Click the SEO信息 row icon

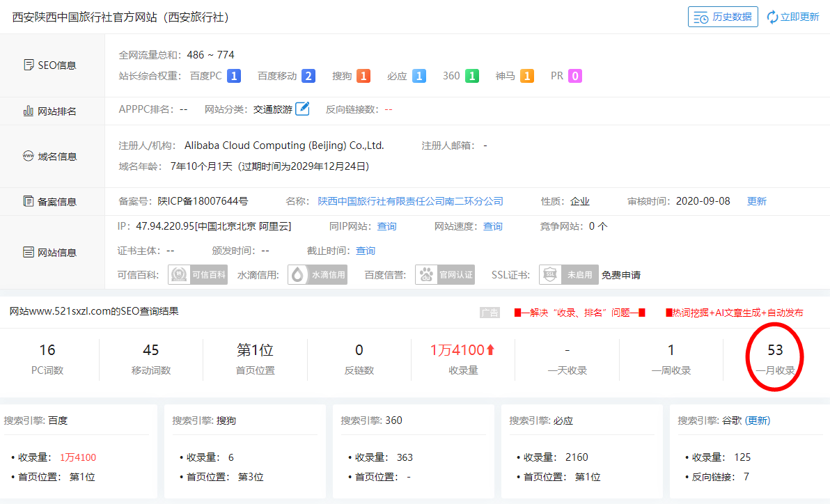[x=29, y=65]
